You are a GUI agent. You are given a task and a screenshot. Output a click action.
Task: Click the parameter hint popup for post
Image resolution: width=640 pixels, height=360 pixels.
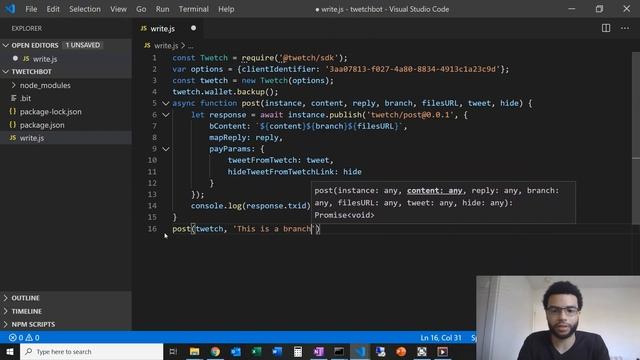coord(443,202)
